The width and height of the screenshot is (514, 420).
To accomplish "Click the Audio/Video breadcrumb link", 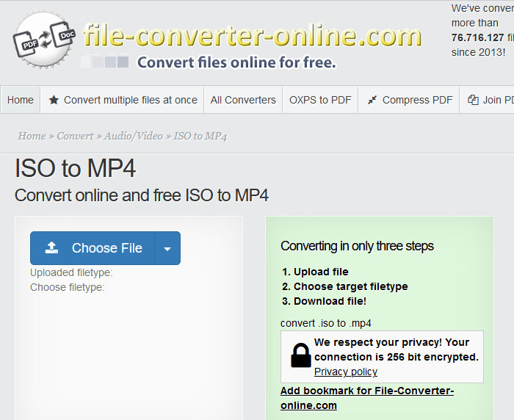I will [x=134, y=136].
